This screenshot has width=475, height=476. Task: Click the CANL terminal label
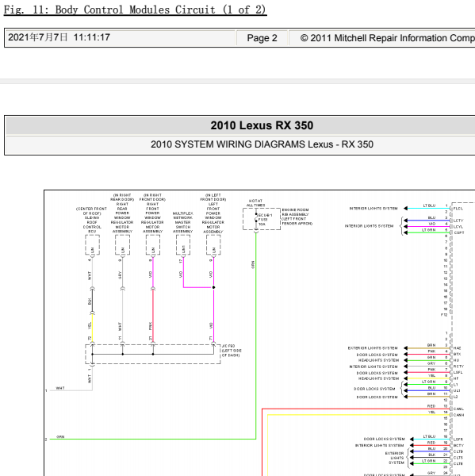[458, 409]
